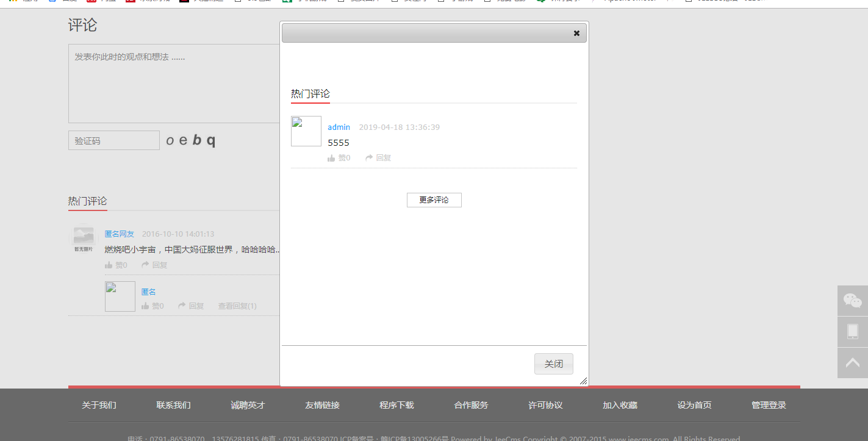Open the mobile phone floating sidebar icon
Image resolution: width=868 pixels, height=441 pixels.
click(x=853, y=331)
